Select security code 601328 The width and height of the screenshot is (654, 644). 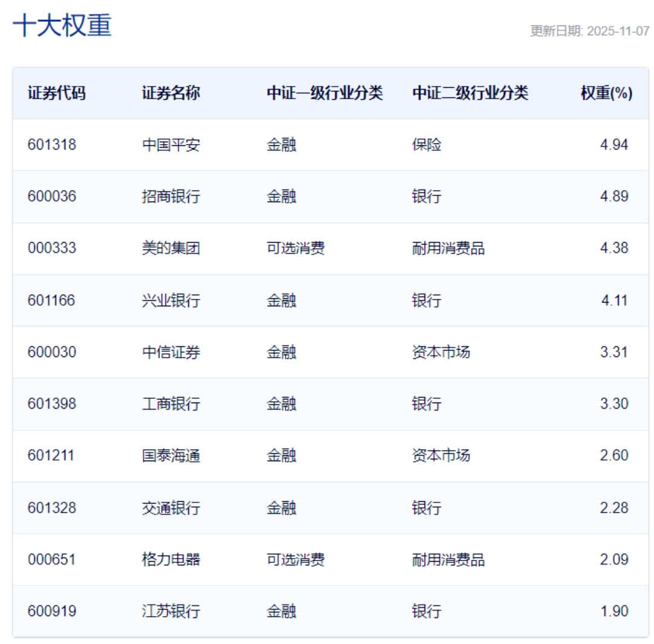[x=52, y=508]
